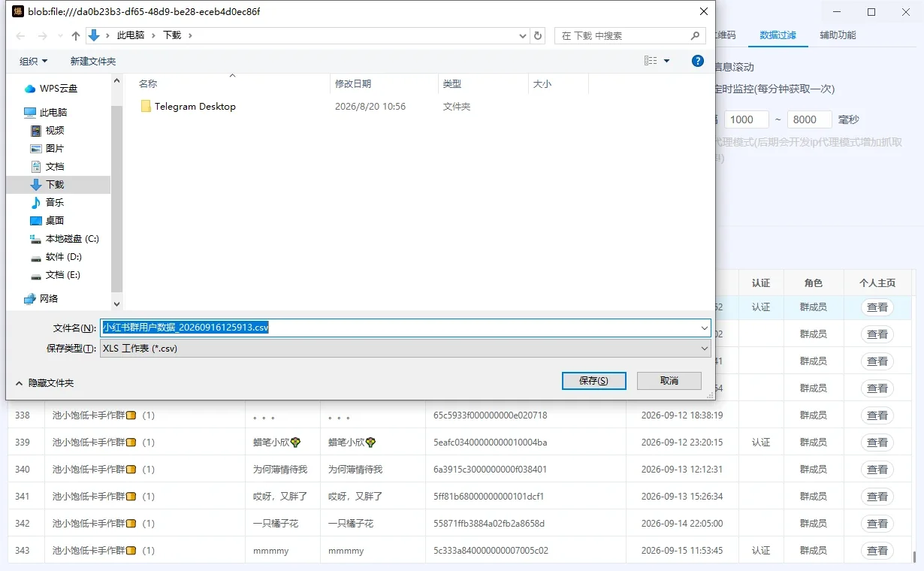924x571 pixels.
Task: Create a folder with 新建文件夹
Action: click(93, 61)
